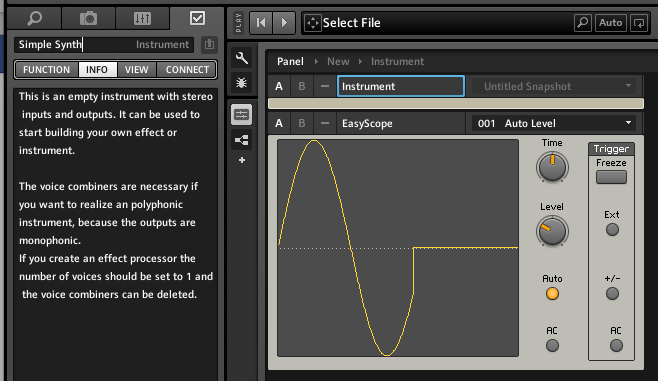Click the EasyScope waveform display
Image resolution: width=658 pixels, height=381 pixels.
tap(398, 248)
